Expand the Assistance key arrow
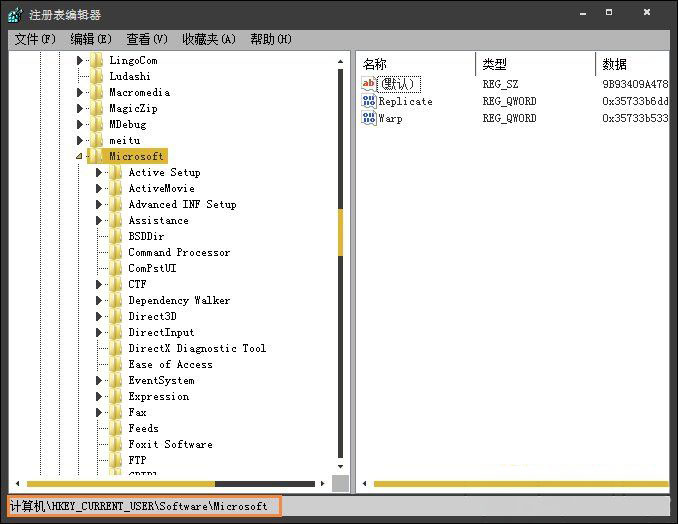Image resolution: width=678 pixels, height=524 pixels. tap(99, 220)
